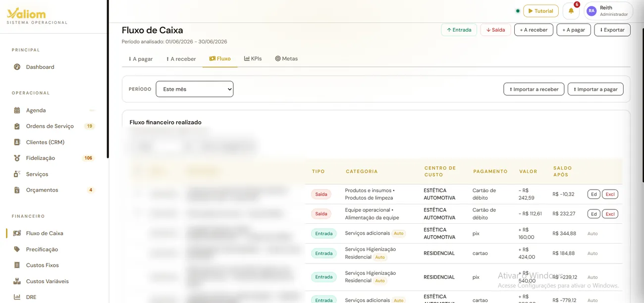The height and width of the screenshot is (303, 644).
Task: Open the RA user avatar
Action: 591,11
